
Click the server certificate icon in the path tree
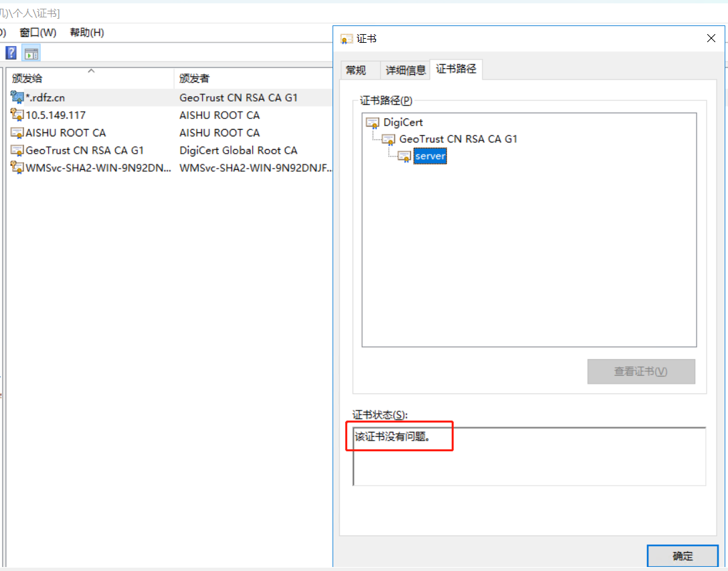coord(404,156)
